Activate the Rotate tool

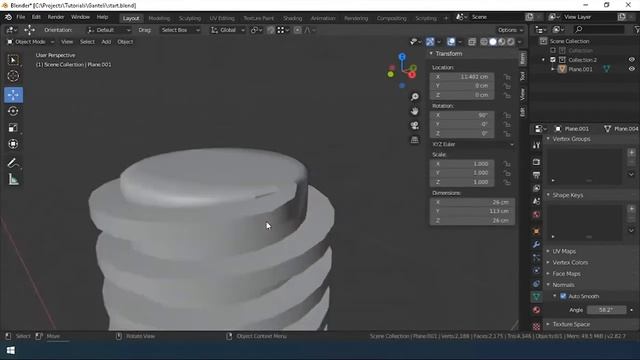[13, 111]
